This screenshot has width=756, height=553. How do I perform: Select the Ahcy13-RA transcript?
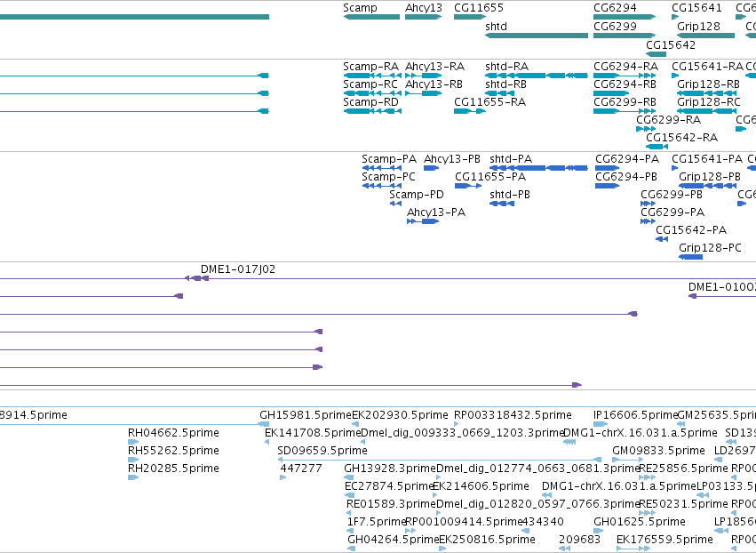tap(424, 76)
